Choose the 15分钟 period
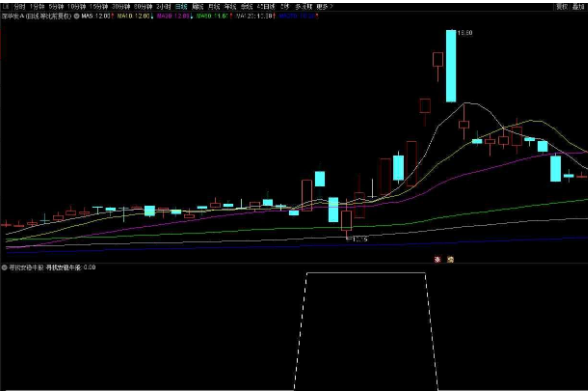Screen dimensions: 588x391 pos(99,7)
